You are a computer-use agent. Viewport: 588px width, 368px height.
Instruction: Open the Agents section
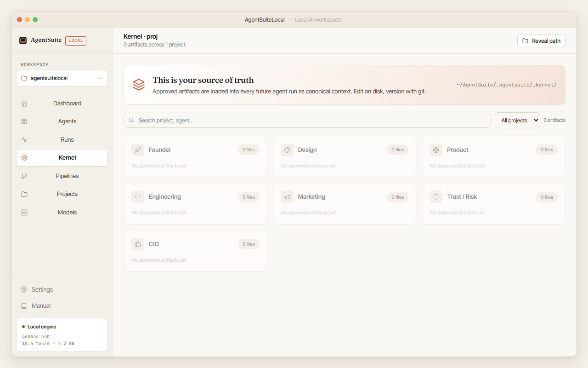pyautogui.click(x=62, y=121)
